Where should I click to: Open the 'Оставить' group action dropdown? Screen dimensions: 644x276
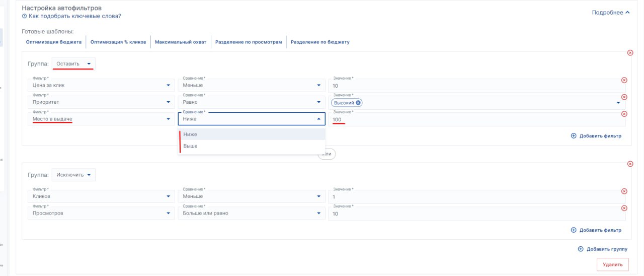pyautogui.click(x=73, y=64)
